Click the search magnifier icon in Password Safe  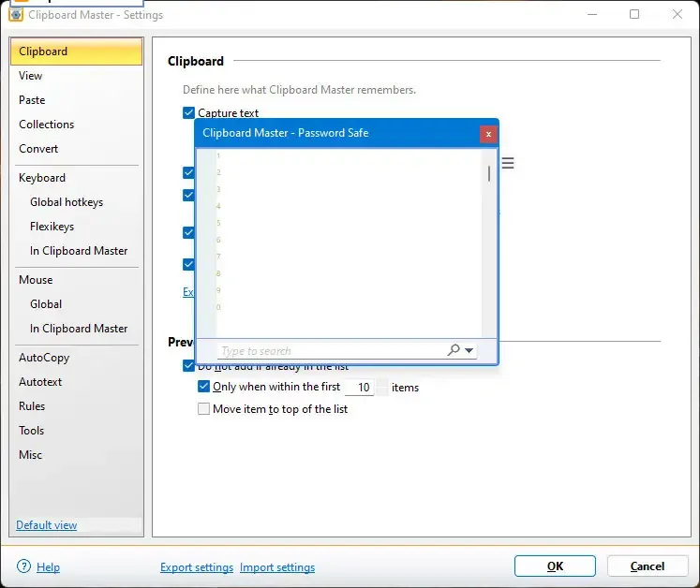click(454, 350)
